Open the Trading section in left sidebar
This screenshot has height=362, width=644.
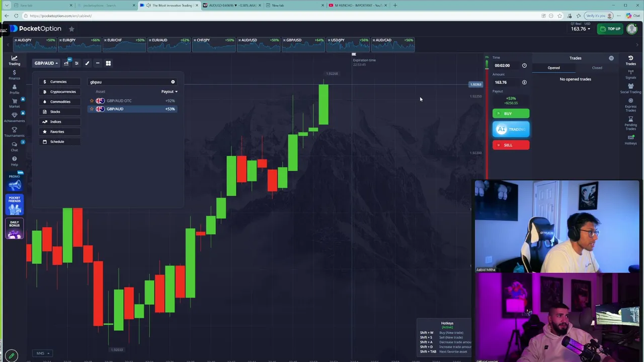tap(14, 60)
